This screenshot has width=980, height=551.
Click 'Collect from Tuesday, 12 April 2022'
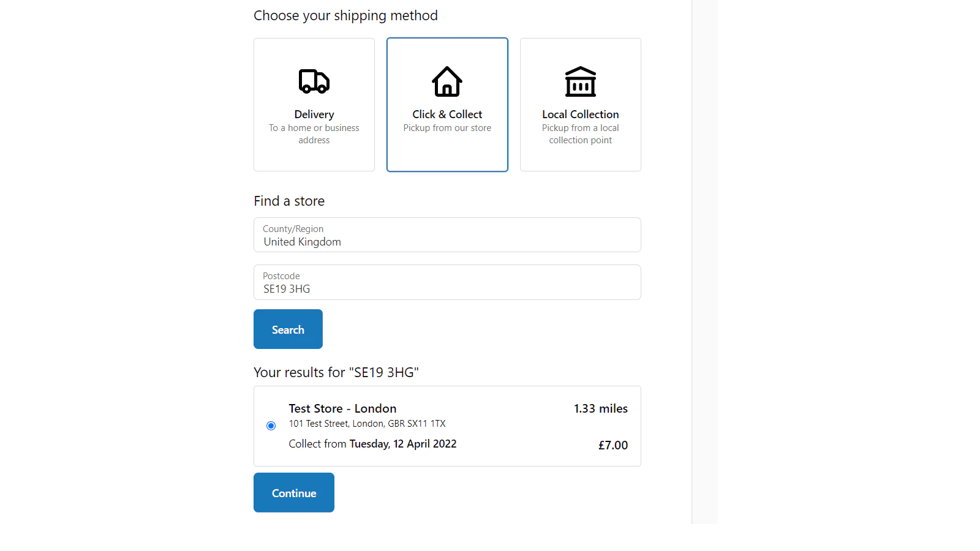[372, 444]
